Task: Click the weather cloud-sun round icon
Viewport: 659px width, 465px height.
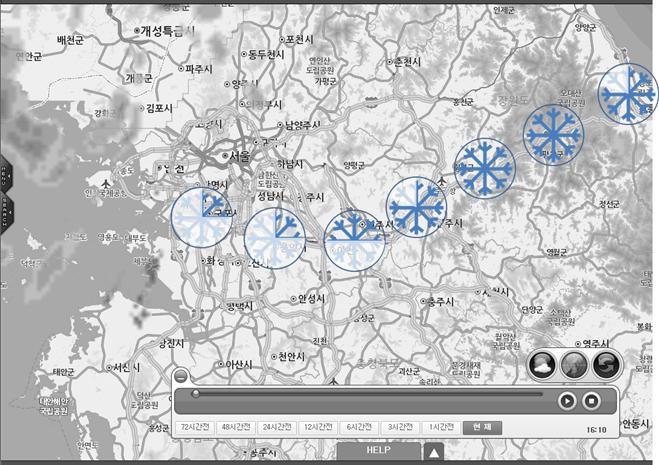Action: [x=544, y=364]
